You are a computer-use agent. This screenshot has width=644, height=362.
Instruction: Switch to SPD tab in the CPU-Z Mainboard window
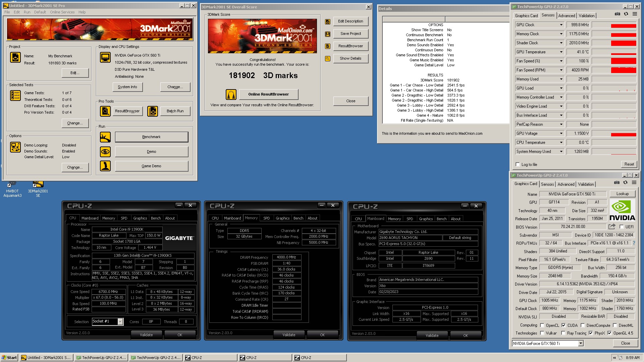point(410,219)
